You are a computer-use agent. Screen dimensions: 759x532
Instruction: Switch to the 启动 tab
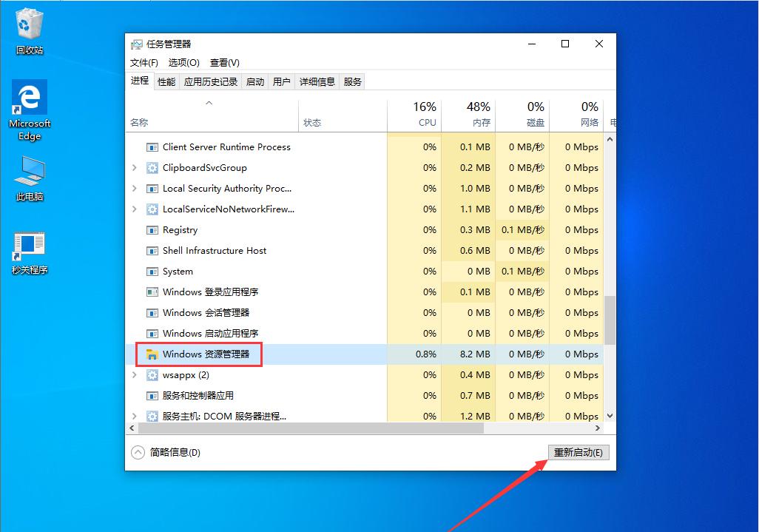pos(255,82)
